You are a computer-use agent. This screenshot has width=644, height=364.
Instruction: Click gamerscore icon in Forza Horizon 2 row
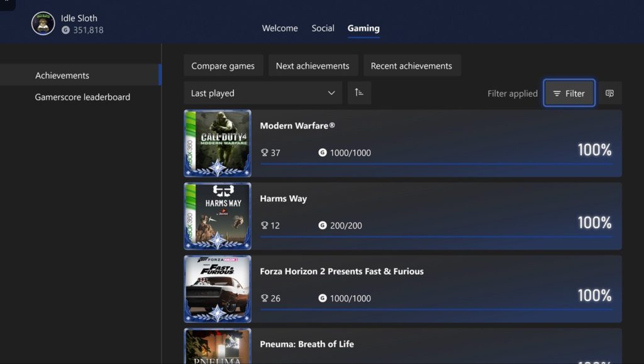323,299
